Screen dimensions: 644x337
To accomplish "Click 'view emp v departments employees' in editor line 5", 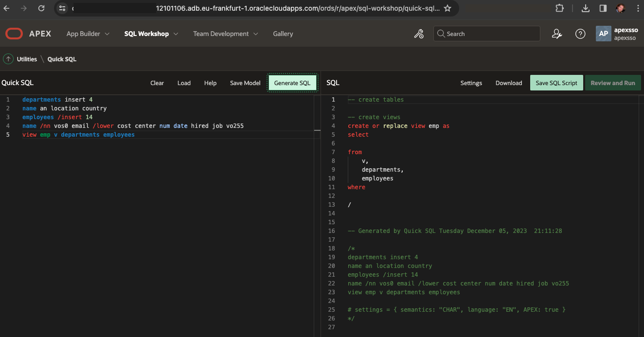I will point(78,135).
